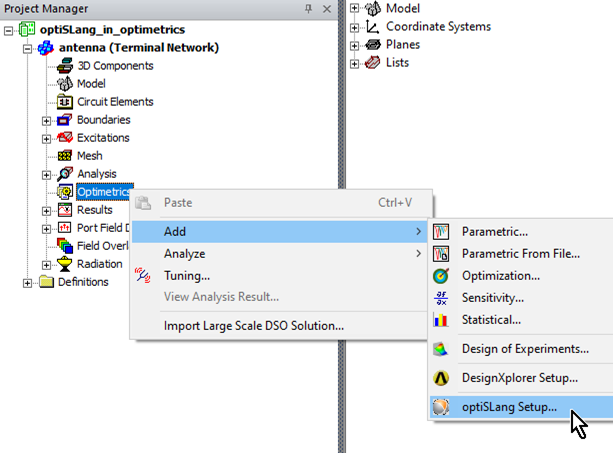
Task: Collapse the antenna design node
Action: 27,49
